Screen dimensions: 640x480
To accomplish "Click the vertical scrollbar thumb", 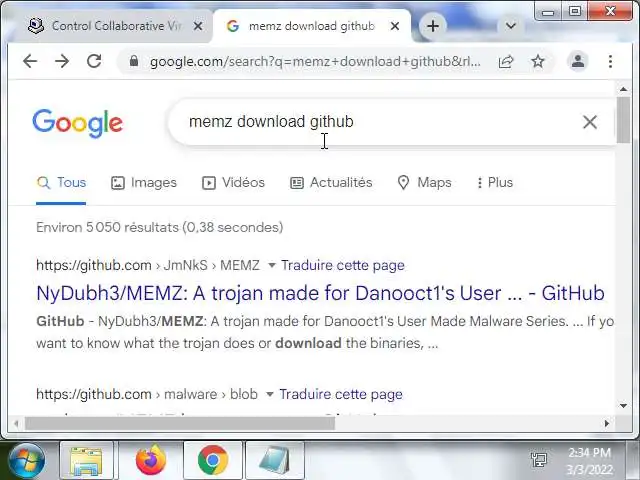I will [x=623, y=120].
